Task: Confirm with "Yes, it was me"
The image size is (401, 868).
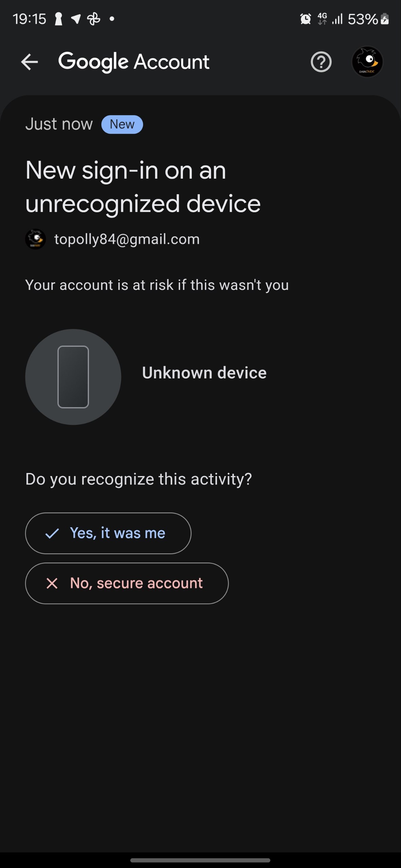Action: pos(108,533)
